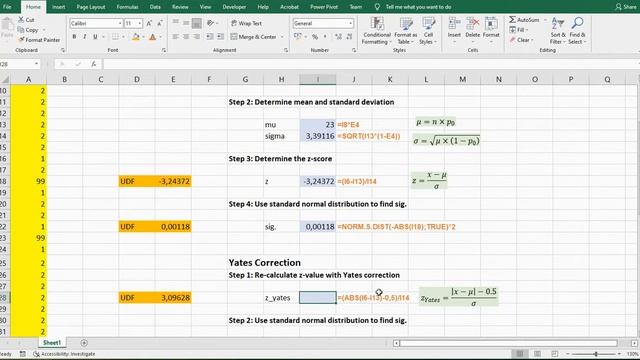Open the Clear dropdown in Editing
This screenshot has width=640, height=360.
click(x=521, y=40)
